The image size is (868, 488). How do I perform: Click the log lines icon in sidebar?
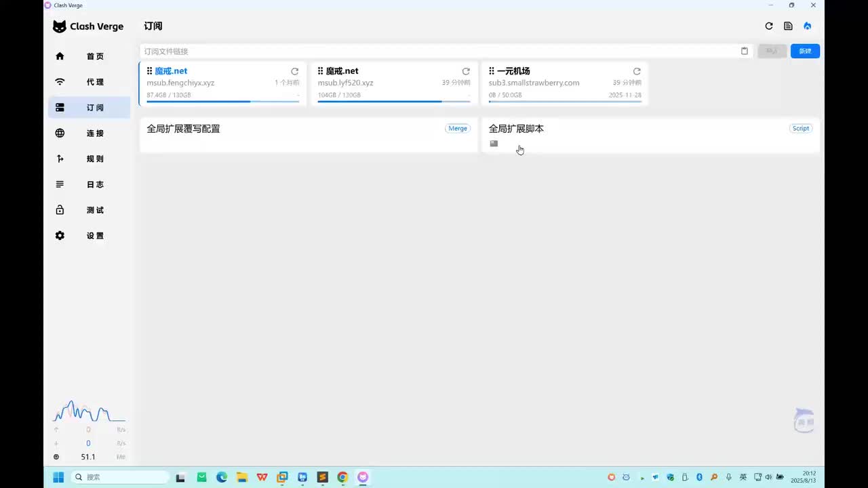[x=60, y=184]
